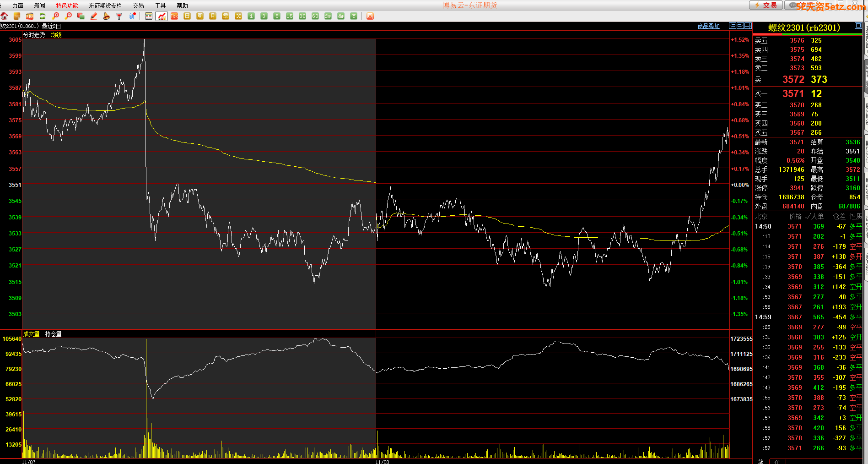Click the right arrow navigation box

tap(740, 26)
